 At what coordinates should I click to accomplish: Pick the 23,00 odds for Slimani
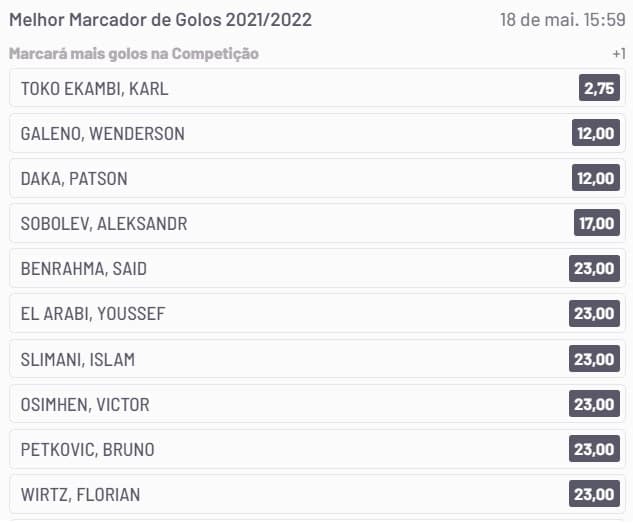(x=594, y=358)
